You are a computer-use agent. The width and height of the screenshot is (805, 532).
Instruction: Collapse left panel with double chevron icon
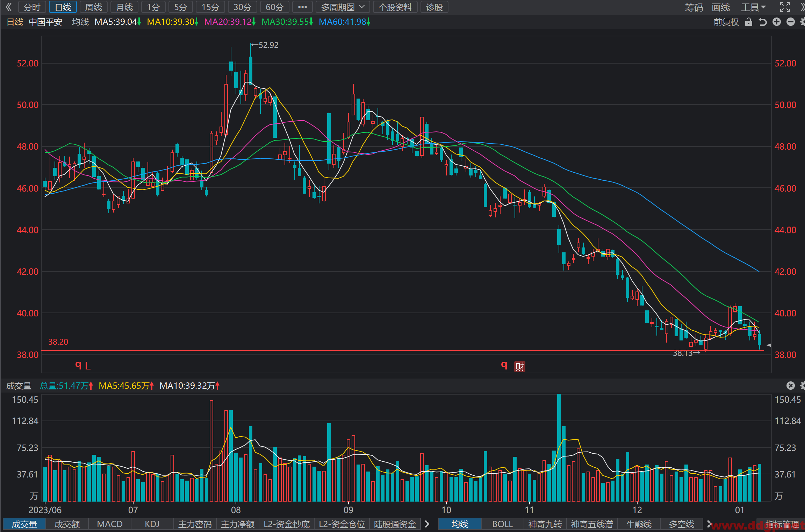tap(9, 7)
